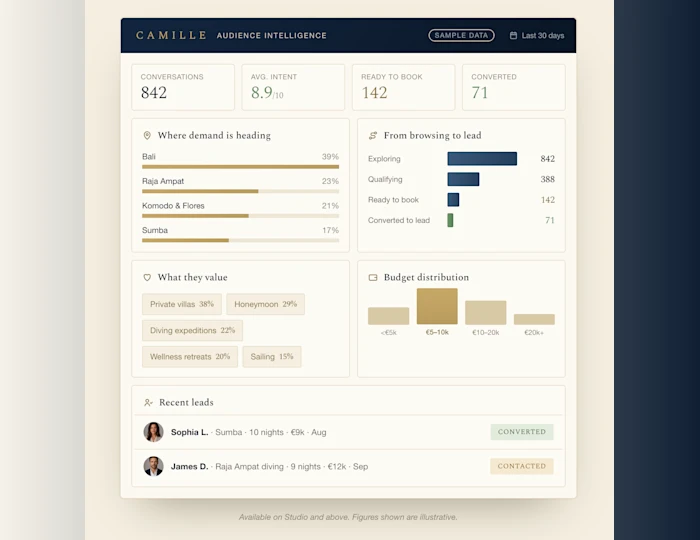Click the Qualifying funnel bar

463,179
